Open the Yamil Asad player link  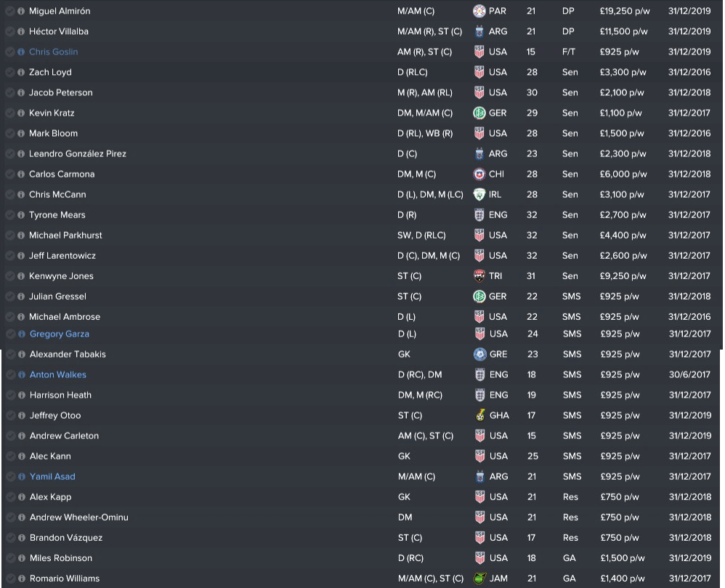point(52,477)
